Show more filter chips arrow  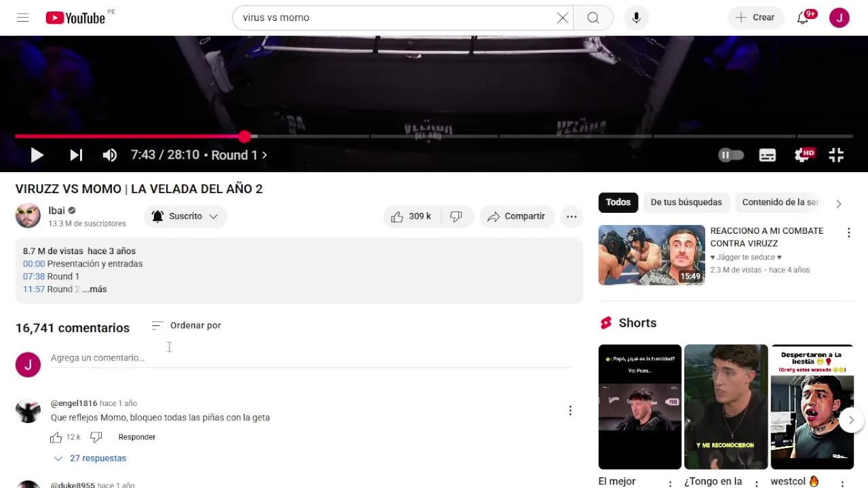pyautogui.click(x=839, y=203)
